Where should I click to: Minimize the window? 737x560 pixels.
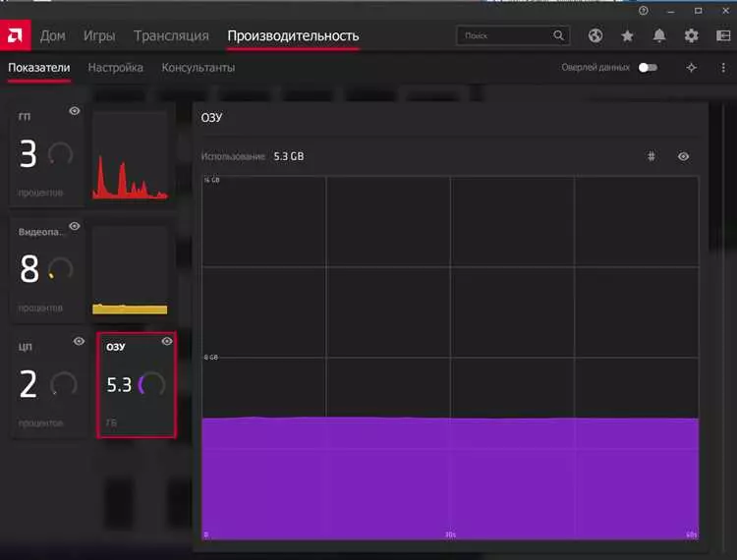671,11
